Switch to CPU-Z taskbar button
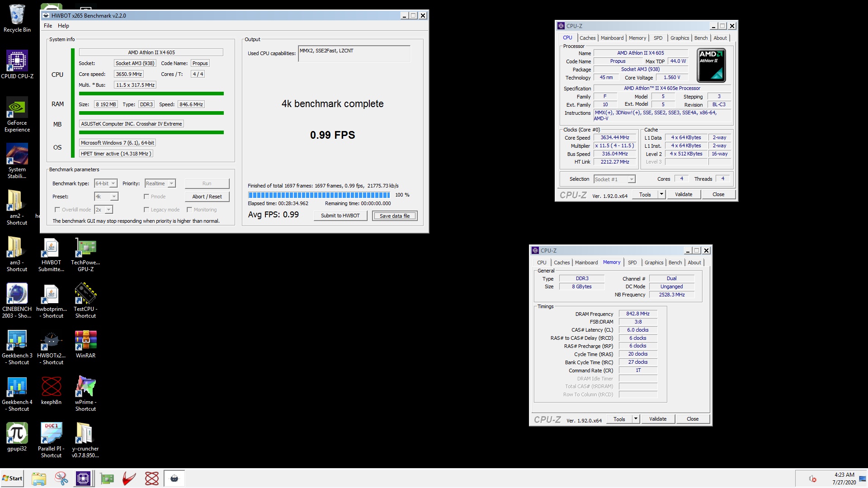Screen dimensions: 868x488 tap(84, 479)
